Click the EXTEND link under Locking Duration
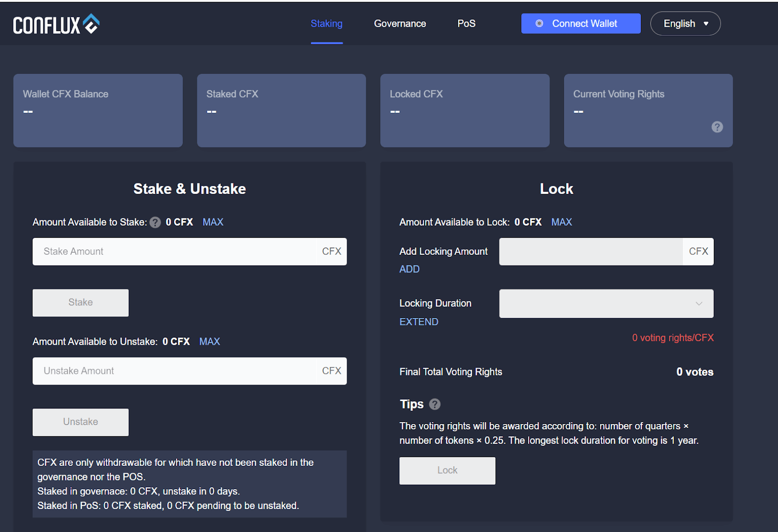Viewport: 778px width, 532px height. point(419,322)
